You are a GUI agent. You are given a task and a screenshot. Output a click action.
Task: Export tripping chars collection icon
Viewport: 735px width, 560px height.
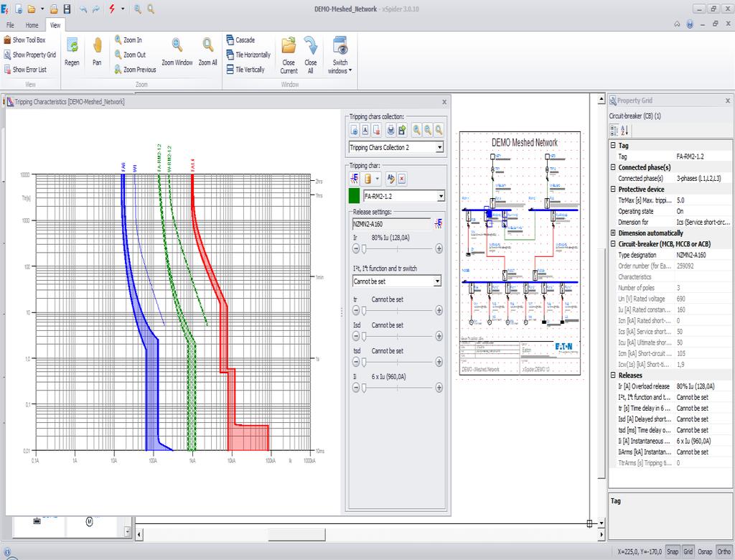402,130
